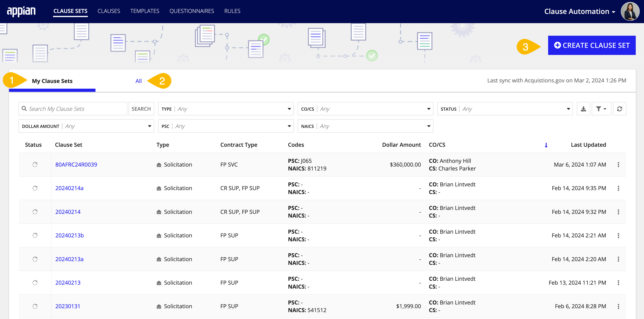Viewport: 644px width, 319px height.
Task: Expand the CO/CS filter dropdown
Action: pos(365,109)
